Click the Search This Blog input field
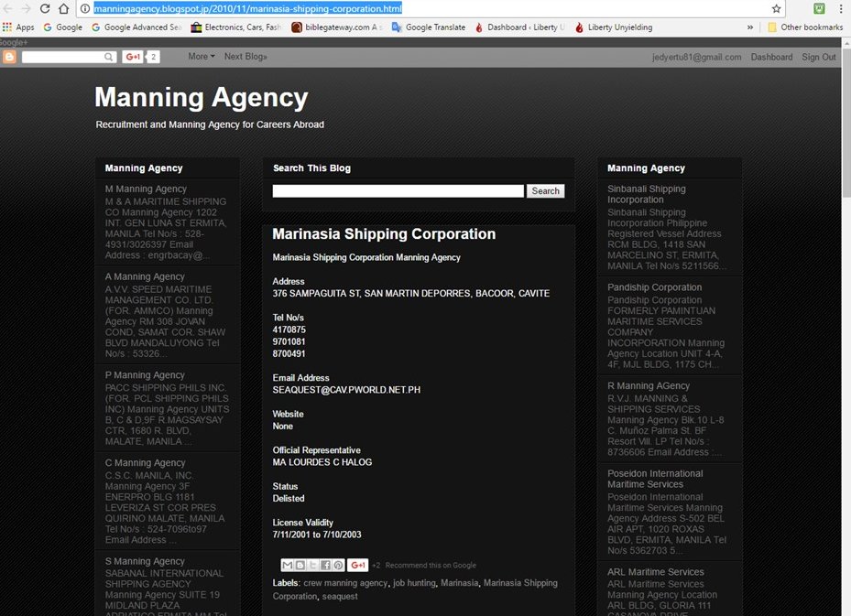 398,191
